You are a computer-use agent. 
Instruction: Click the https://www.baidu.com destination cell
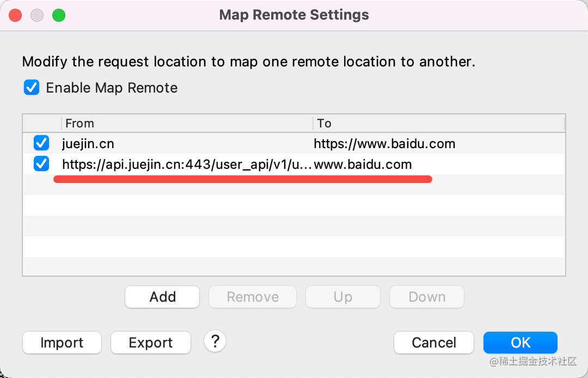[384, 144]
